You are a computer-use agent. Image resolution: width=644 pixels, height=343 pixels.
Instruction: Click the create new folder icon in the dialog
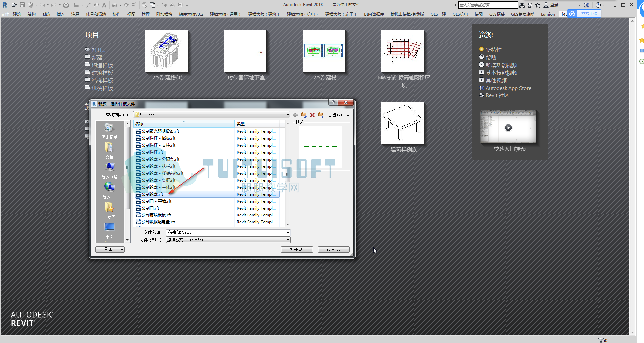coord(321,115)
